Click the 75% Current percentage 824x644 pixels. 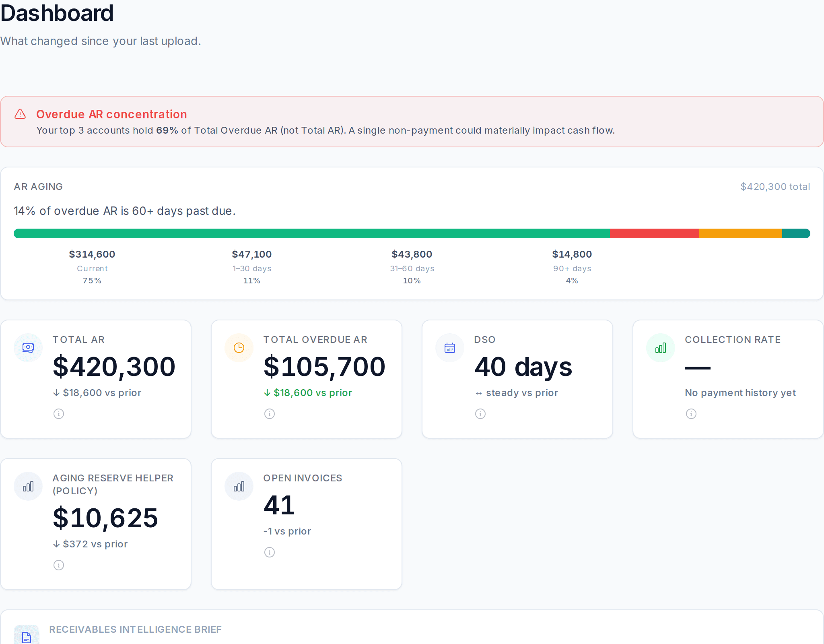coord(92,281)
